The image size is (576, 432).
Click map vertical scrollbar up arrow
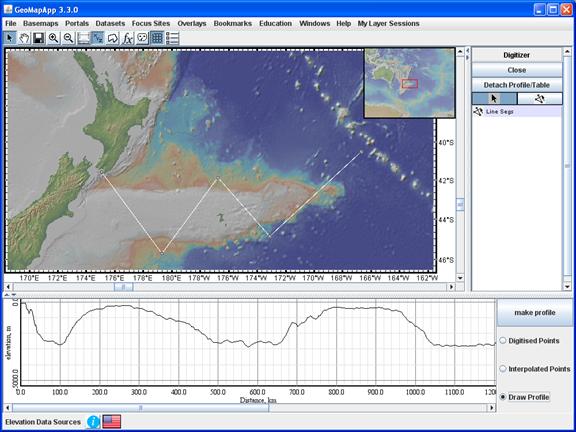point(460,52)
